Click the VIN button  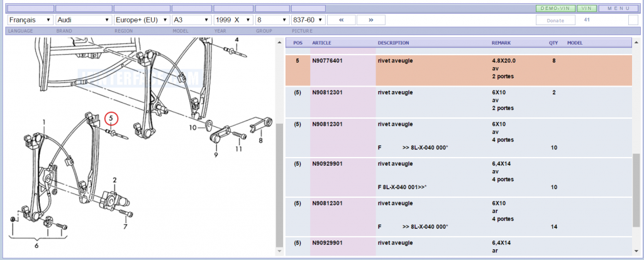[x=587, y=8]
